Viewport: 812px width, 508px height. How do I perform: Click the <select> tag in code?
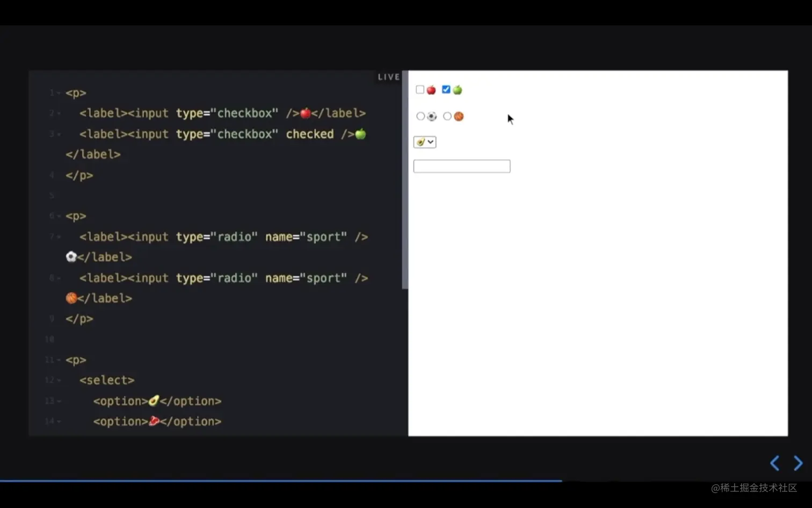tap(107, 380)
